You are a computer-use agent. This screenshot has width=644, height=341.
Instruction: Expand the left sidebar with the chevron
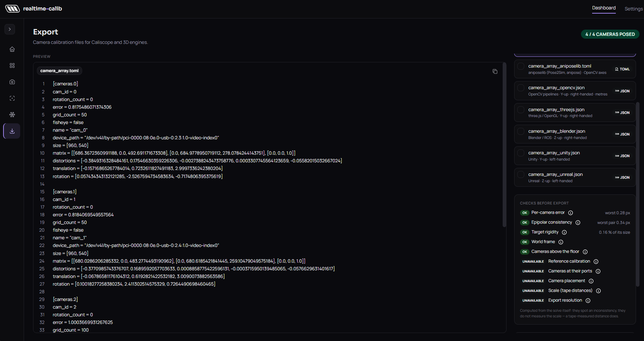10,29
